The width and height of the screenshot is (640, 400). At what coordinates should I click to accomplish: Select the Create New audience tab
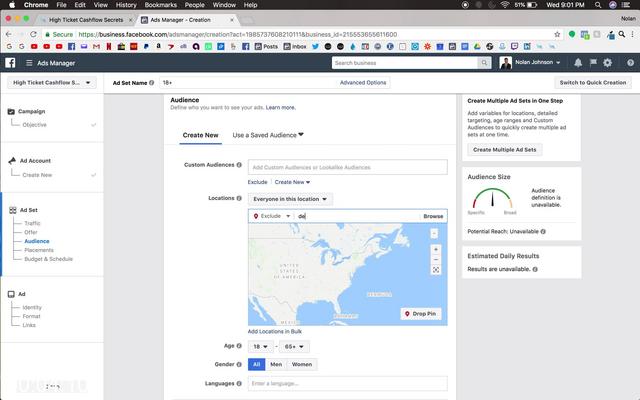200,135
